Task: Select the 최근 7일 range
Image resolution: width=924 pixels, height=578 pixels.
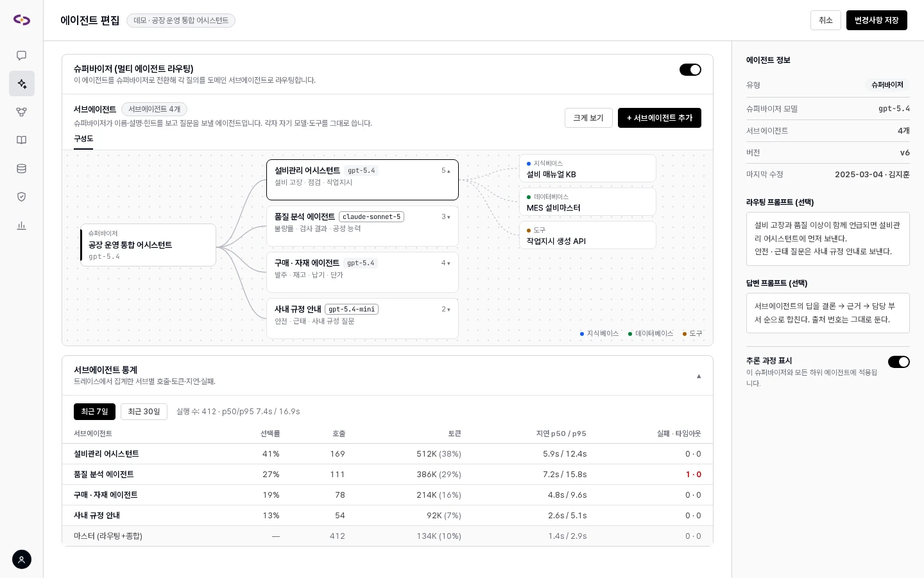Action: [x=94, y=412]
